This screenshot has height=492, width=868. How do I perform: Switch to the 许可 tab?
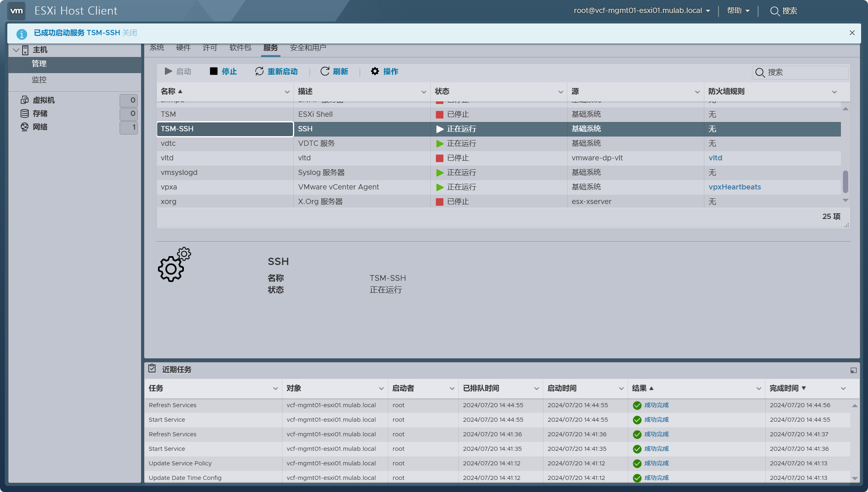[210, 48]
